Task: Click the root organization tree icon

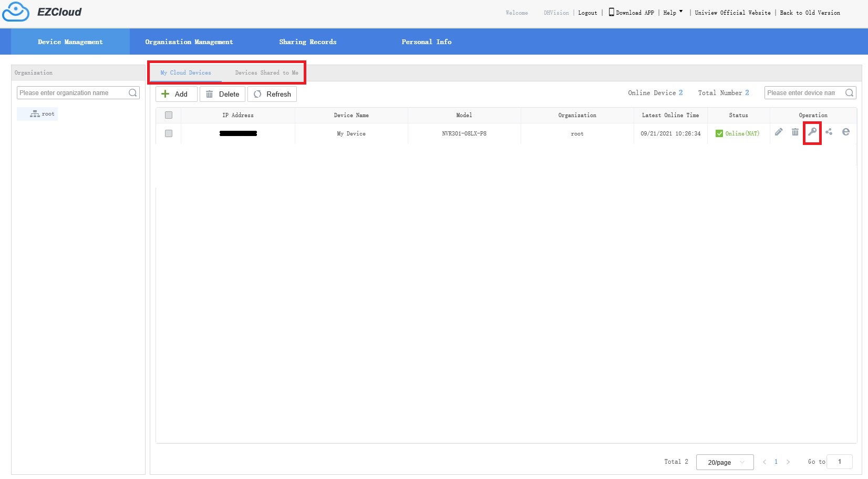Action: pos(35,114)
